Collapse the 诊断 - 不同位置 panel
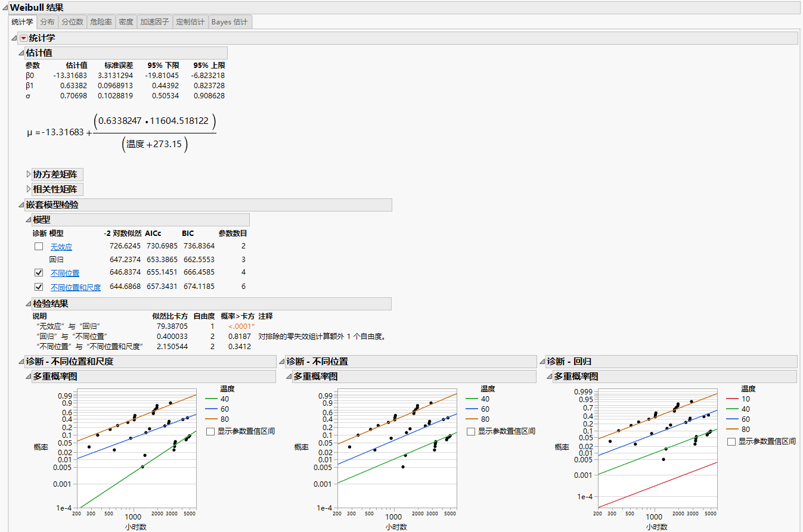This screenshot has height=532, width=803. [282, 362]
